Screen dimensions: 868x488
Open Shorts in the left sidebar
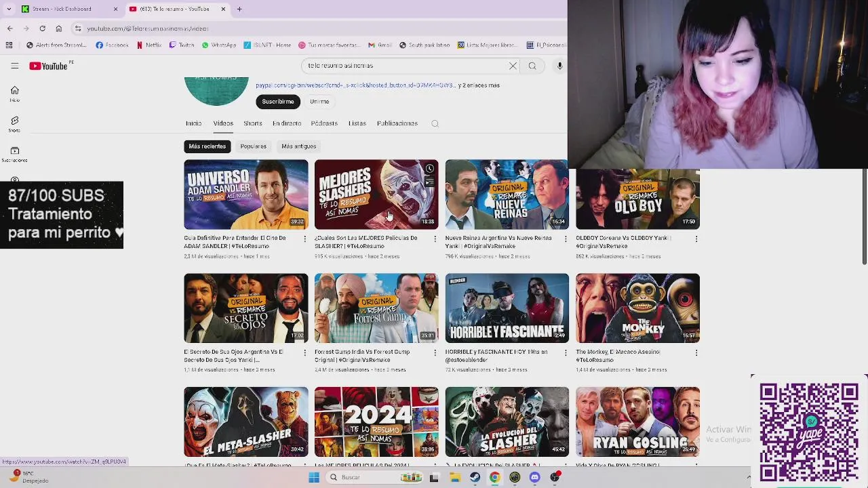(14, 124)
